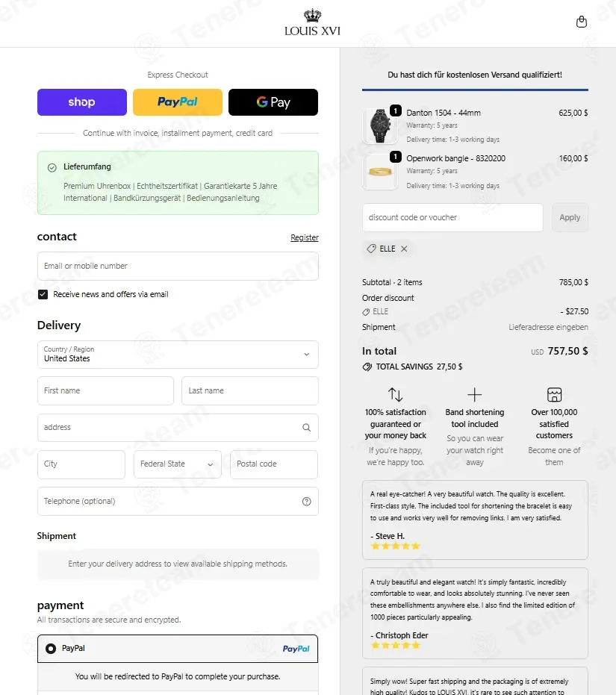This screenshot has height=695, width=616.
Task: Pay with Shop express checkout
Action: [82, 102]
